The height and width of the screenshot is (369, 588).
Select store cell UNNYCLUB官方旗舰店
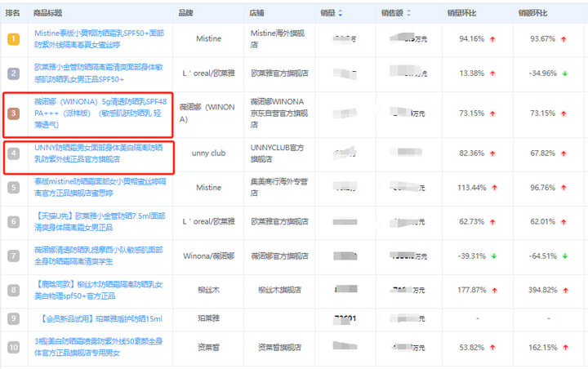278,153
